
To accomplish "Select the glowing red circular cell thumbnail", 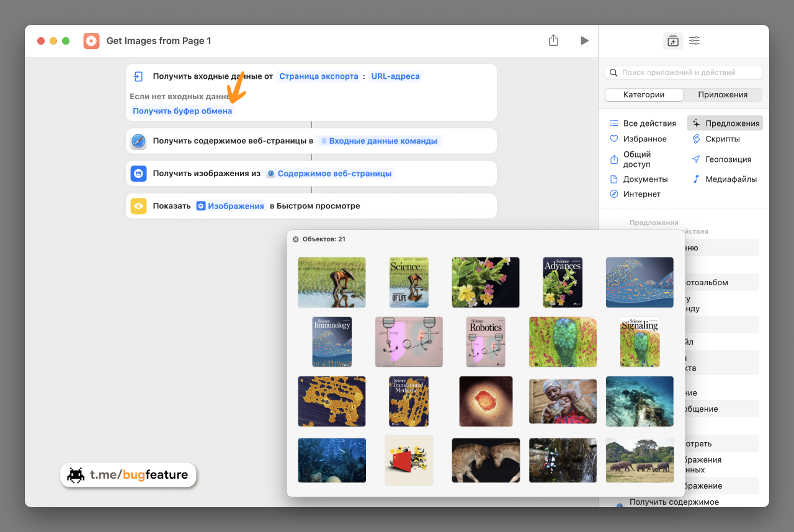I will tap(486, 401).
